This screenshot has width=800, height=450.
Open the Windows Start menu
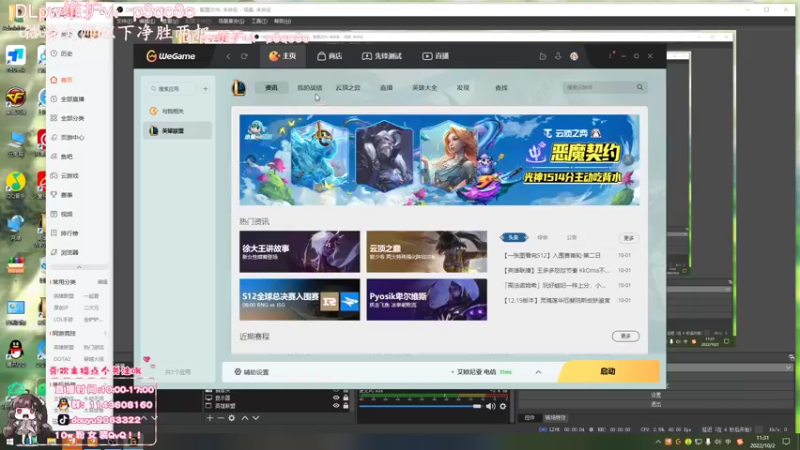coord(9,441)
